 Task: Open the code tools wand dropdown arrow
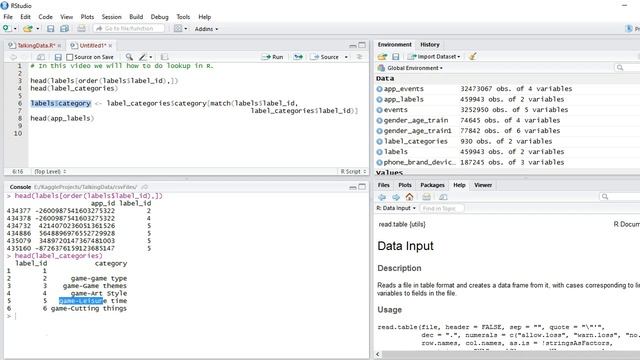pos(151,57)
